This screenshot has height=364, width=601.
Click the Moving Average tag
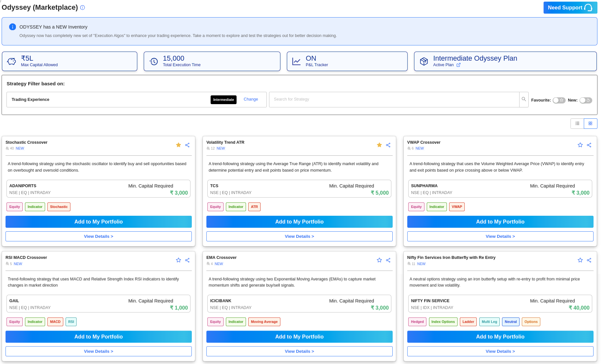point(264,322)
